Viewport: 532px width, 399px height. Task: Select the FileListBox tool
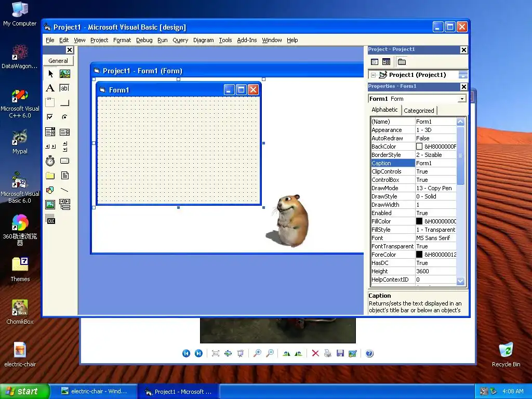(x=64, y=176)
